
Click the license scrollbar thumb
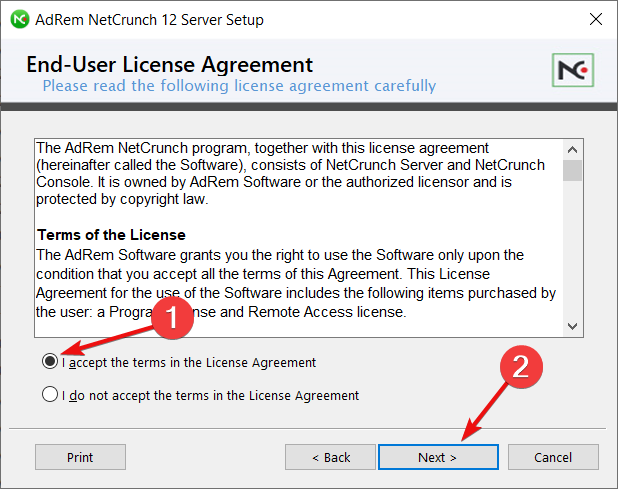[x=572, y=170]
